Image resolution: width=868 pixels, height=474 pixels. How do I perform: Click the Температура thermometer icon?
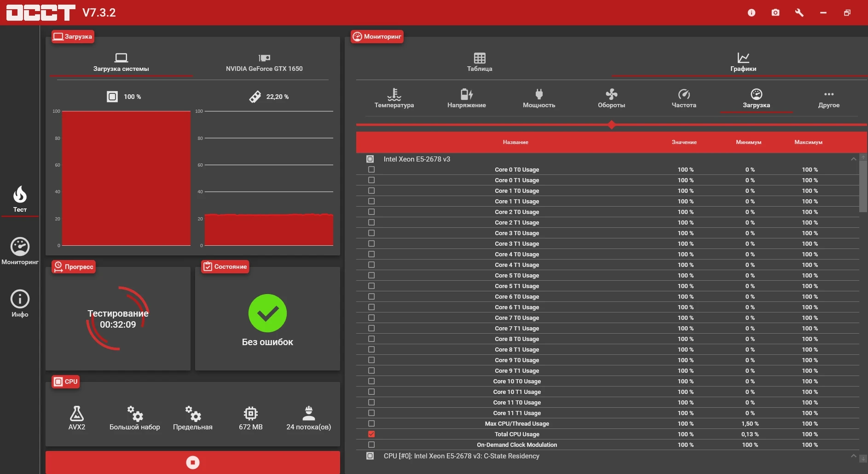tap(394, 94)
